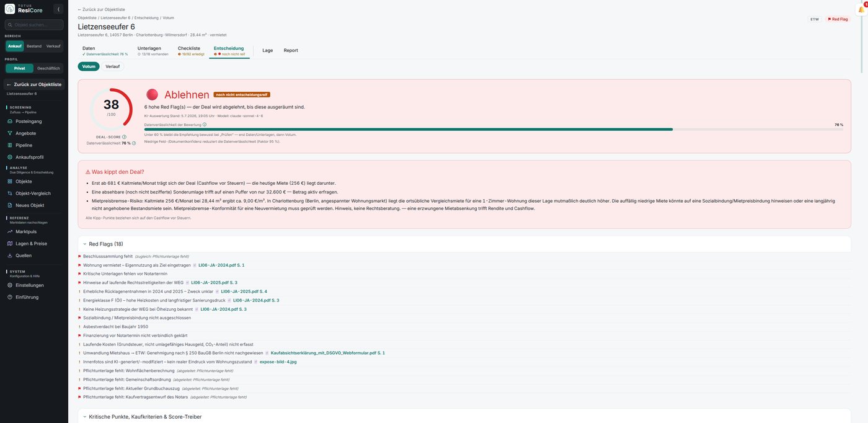This screenshot has height=423, width=868.
Task: Click the Objekt suchen search field
Action: [x=34, y=25]
